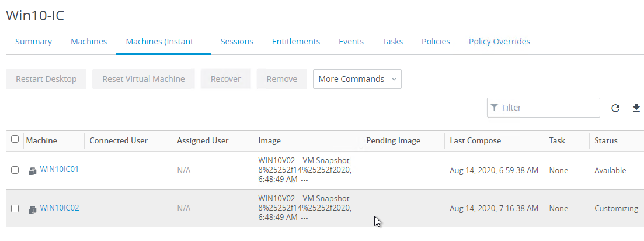Screen dimensions: 644x241
Task: Open the Entitlements tab
Action: (296, 42)
